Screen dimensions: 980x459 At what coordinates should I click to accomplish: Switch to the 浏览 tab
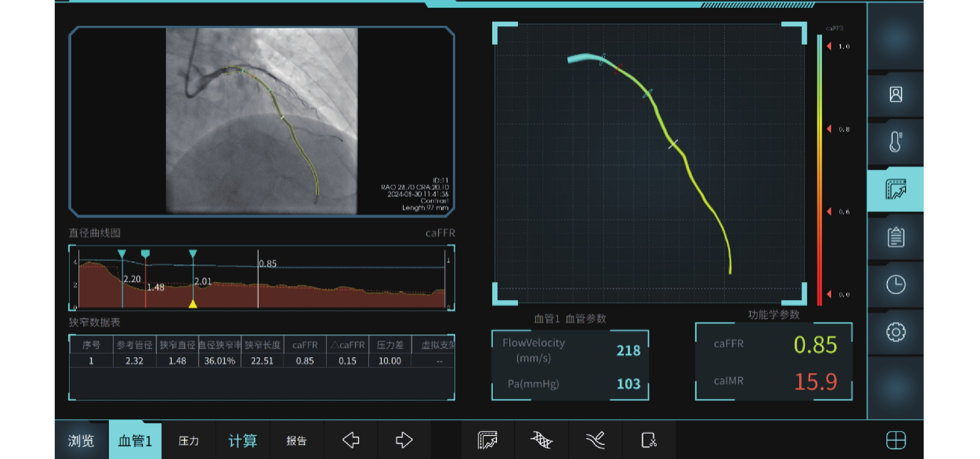click(x=81, y=441)
